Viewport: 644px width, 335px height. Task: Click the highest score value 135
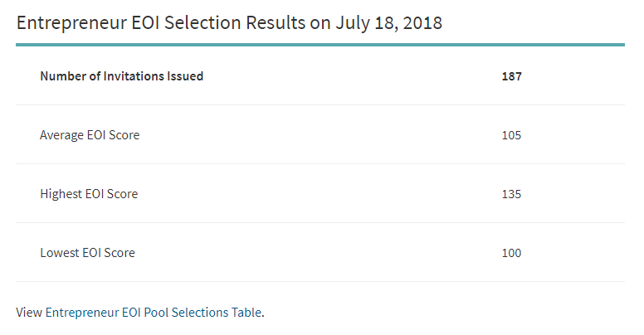click(511, 194)
